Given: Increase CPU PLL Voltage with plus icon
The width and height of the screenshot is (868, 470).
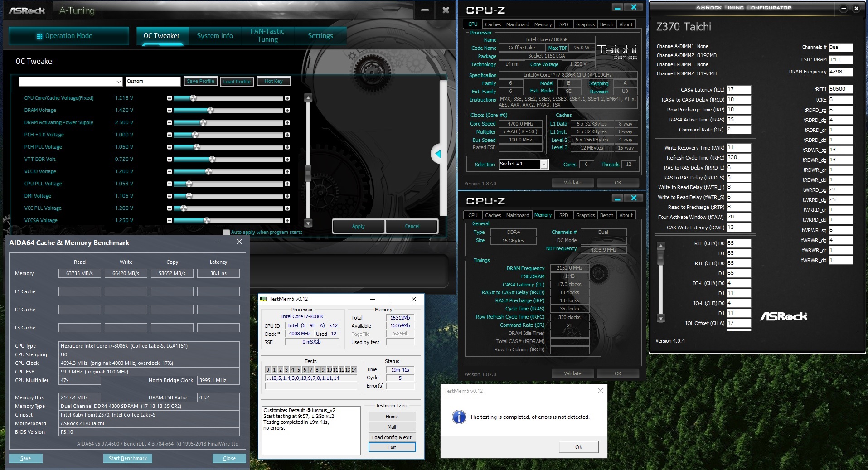Looking at the screenshot, I should pos(287,184).
